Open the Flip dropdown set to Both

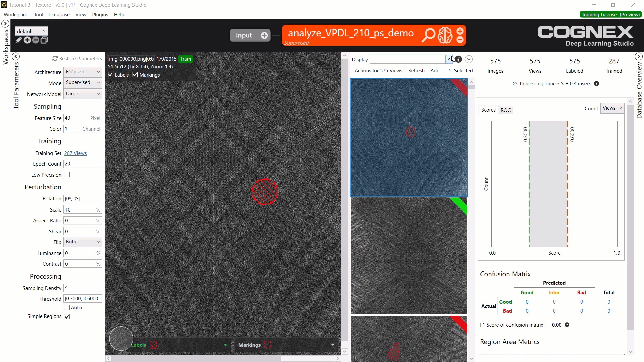click(x=83, y=242)
